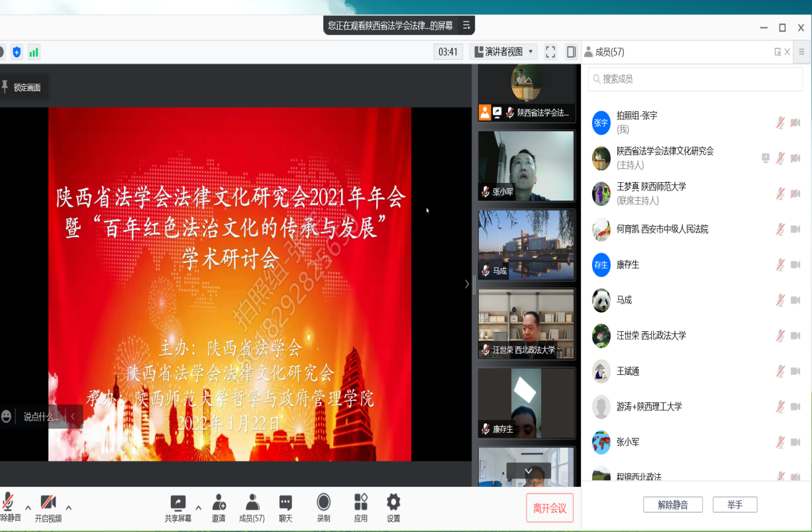Expand share options arrow next to 共享屏幕

pos(198,508)
